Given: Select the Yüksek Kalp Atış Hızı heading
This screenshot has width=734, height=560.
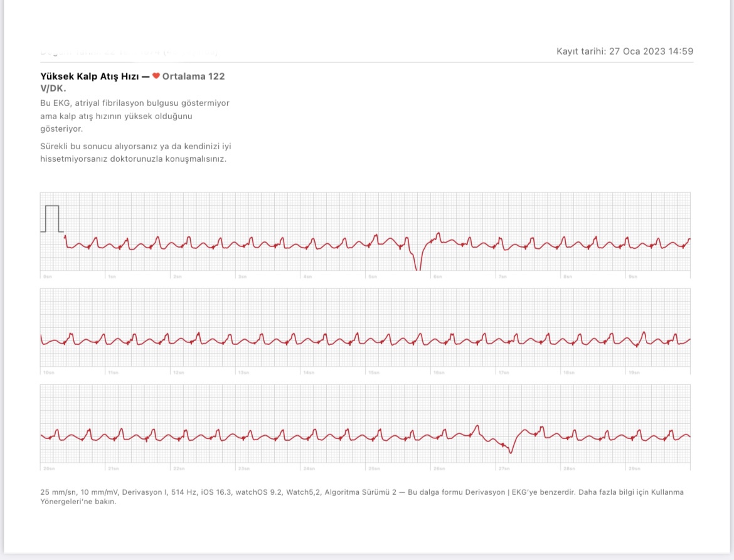Looking at the screenshot, I should [90, 77].
